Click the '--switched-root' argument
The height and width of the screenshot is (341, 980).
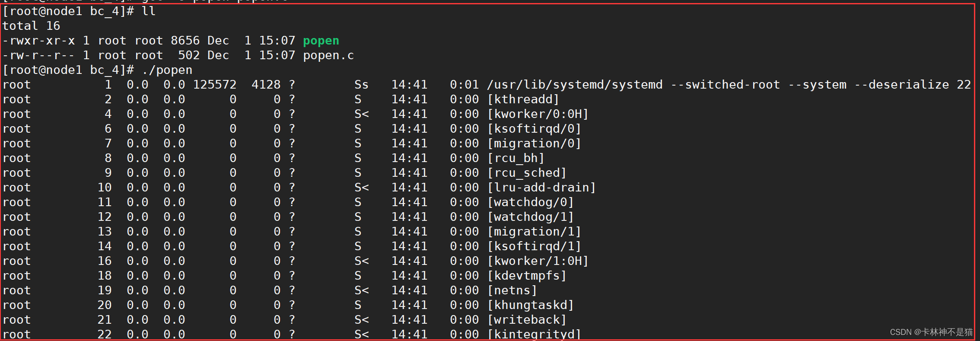pyautogui.click(x=725, y=85)
